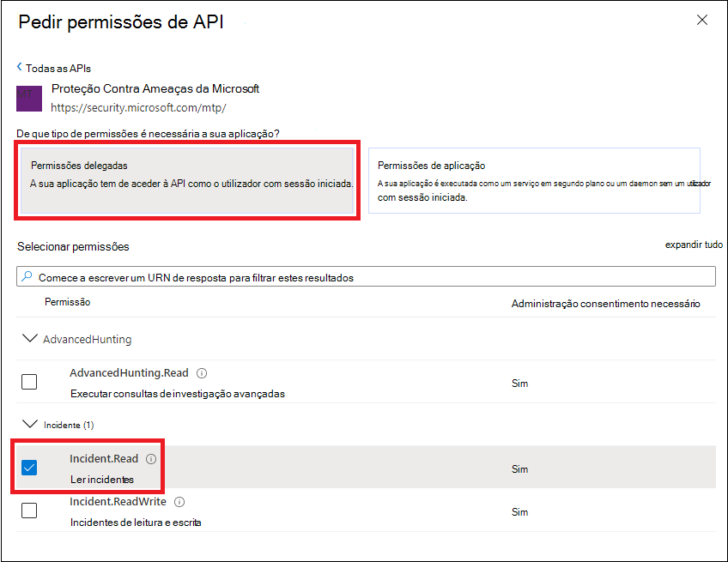This screenshot has width=728, height=562.
Task: Click the Pedir permissões de API heading
Action: pyautogui.click(x=121, y=21)
